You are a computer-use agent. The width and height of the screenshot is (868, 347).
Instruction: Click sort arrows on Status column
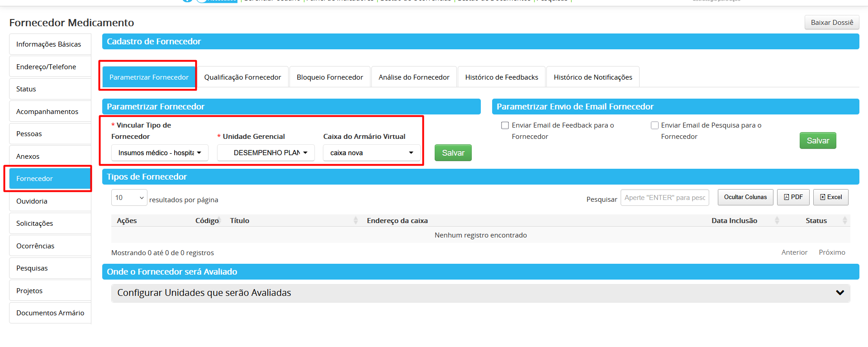[844, 220]
